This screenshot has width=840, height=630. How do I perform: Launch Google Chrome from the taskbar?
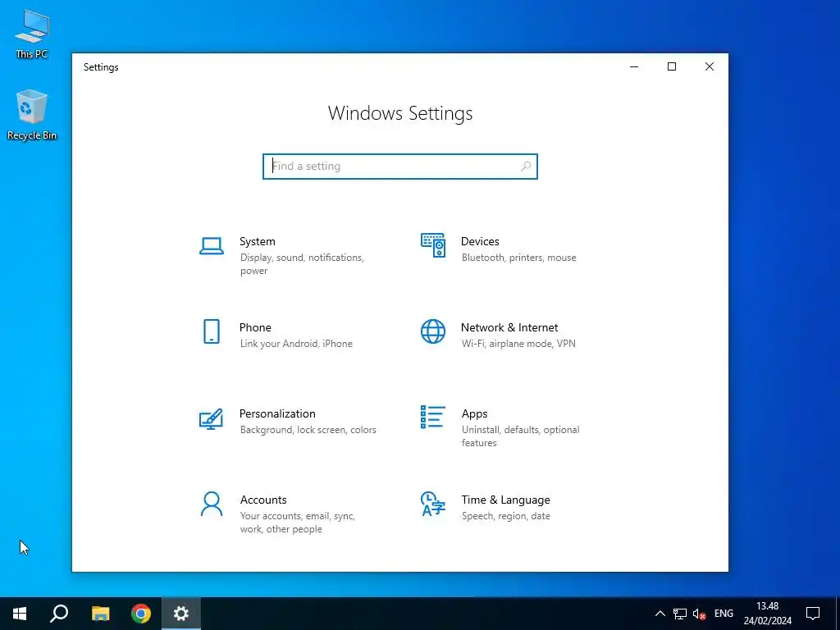[141, 614]
